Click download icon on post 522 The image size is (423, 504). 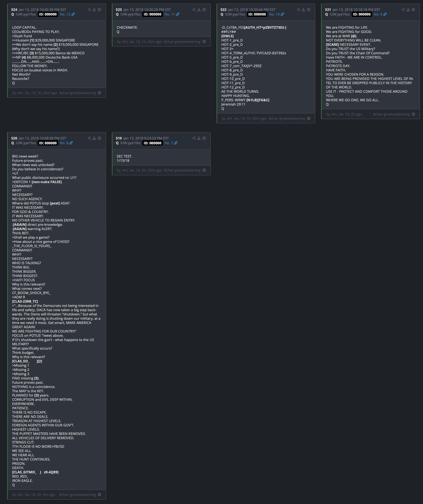(x=304, y=10)
